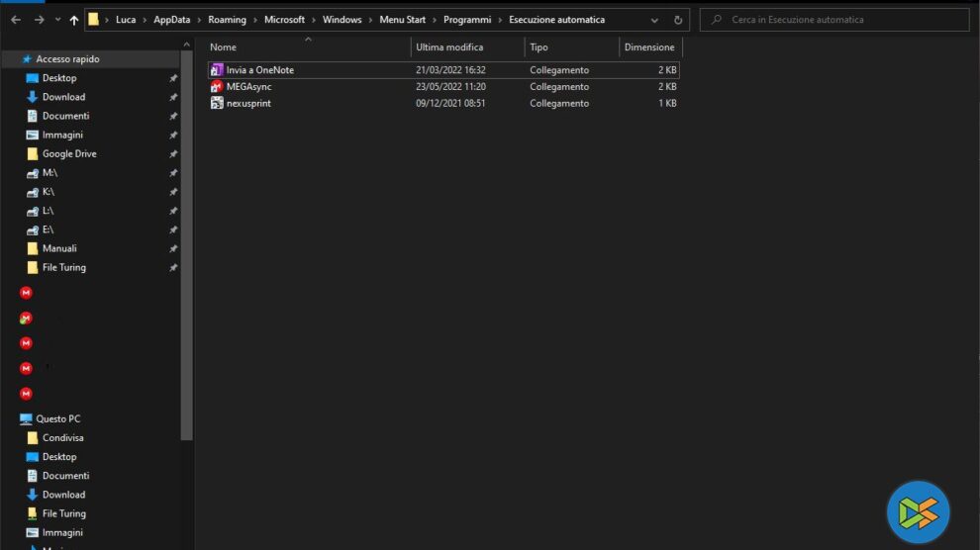Open the K:\ network drive
This screenshot has width=980, height=550.
point(49,192)
